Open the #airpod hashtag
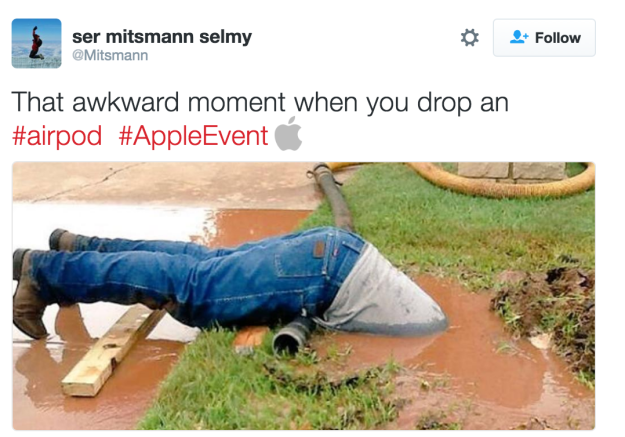The image size is (625, 437). (x=57, y=136)
